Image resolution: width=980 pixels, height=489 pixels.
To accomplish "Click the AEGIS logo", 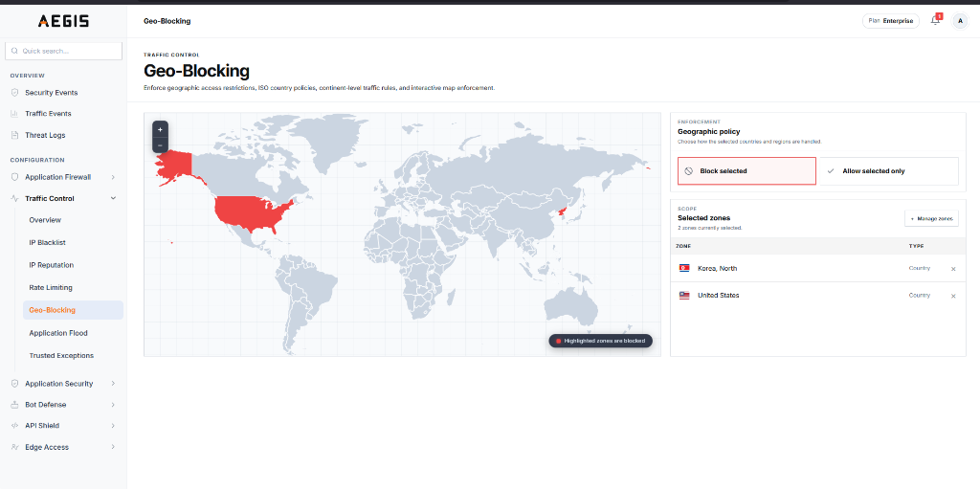I will tap(63, 21).
